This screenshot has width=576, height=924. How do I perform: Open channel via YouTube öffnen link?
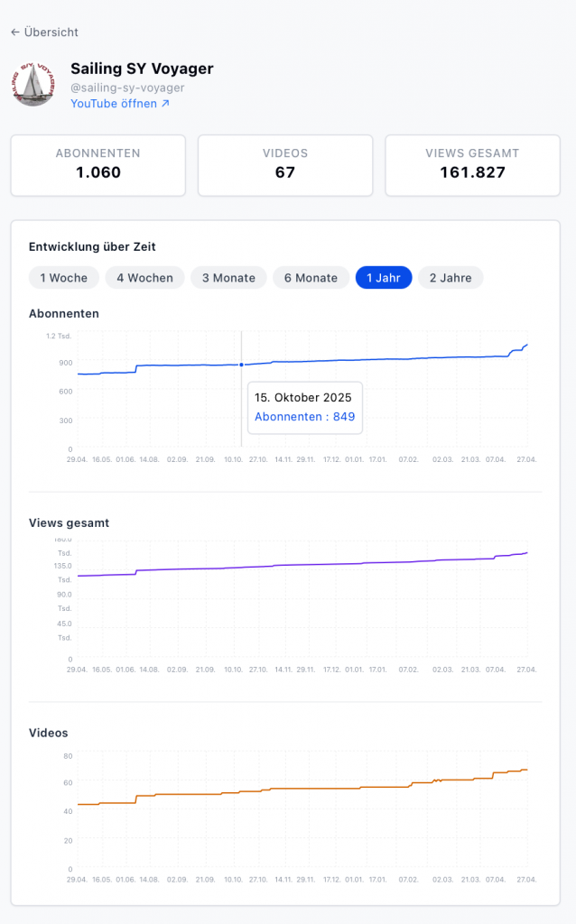tap(120, 104)
